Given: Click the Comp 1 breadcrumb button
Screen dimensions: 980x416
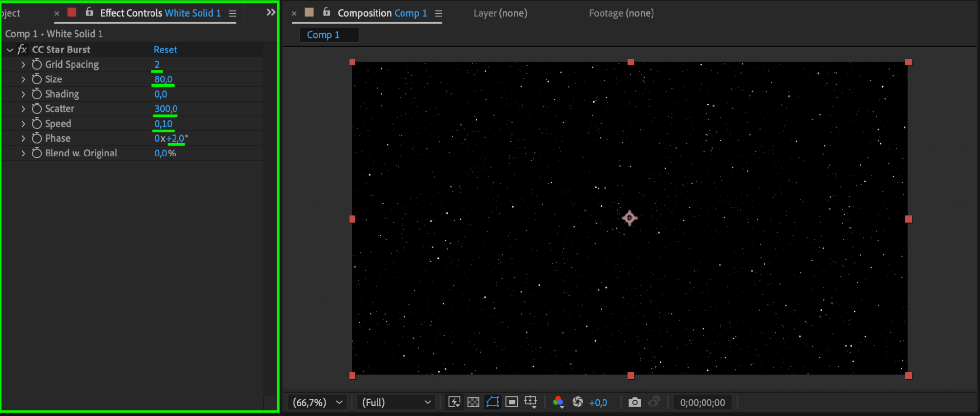Looking at the screenshot, I should 324,35.
